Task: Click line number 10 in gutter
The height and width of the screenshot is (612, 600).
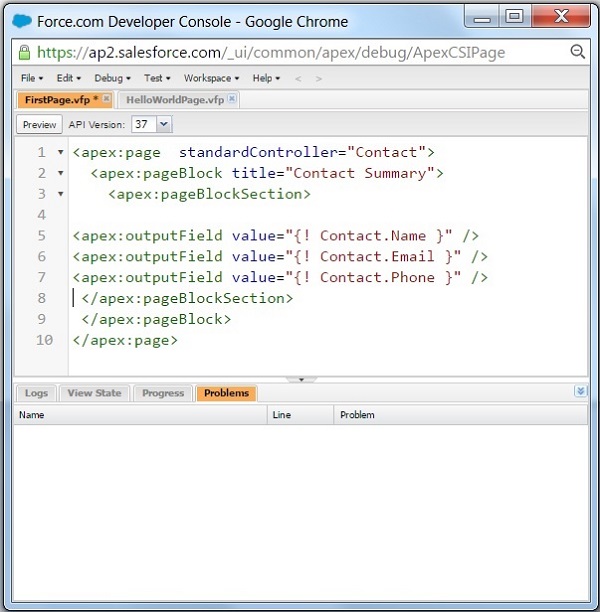Action: pyautogui.click(x=45, y=340)
